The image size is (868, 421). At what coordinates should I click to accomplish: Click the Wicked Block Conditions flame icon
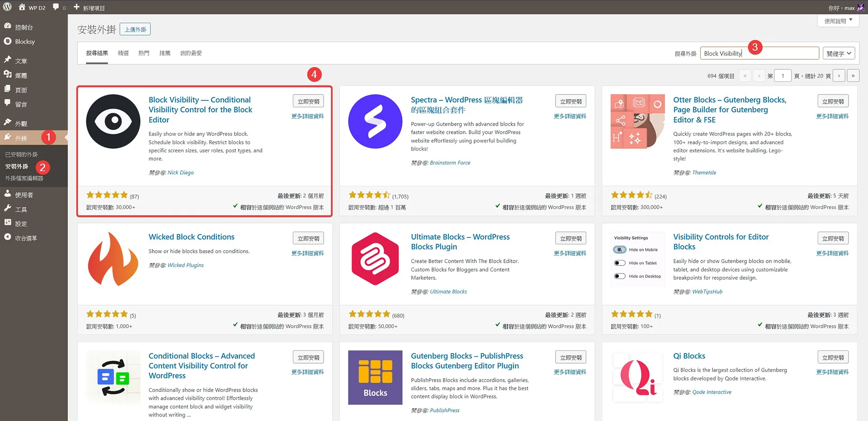pyautogui.click(x=113, y=259)
